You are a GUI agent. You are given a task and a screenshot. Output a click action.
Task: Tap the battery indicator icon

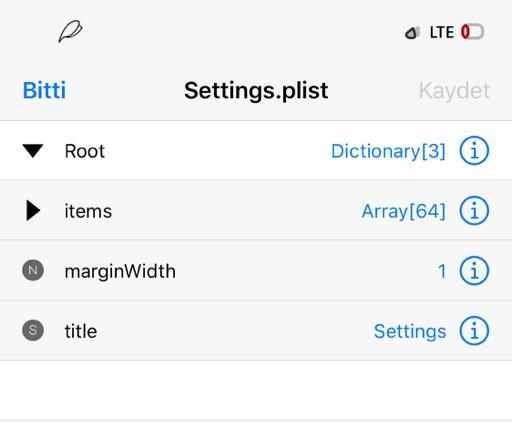[472, 32]
